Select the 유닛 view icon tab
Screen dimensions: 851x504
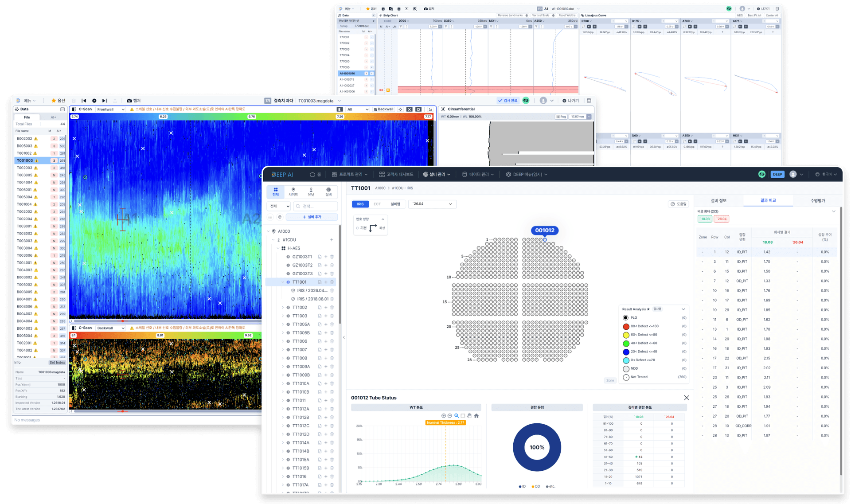(311, 191)
